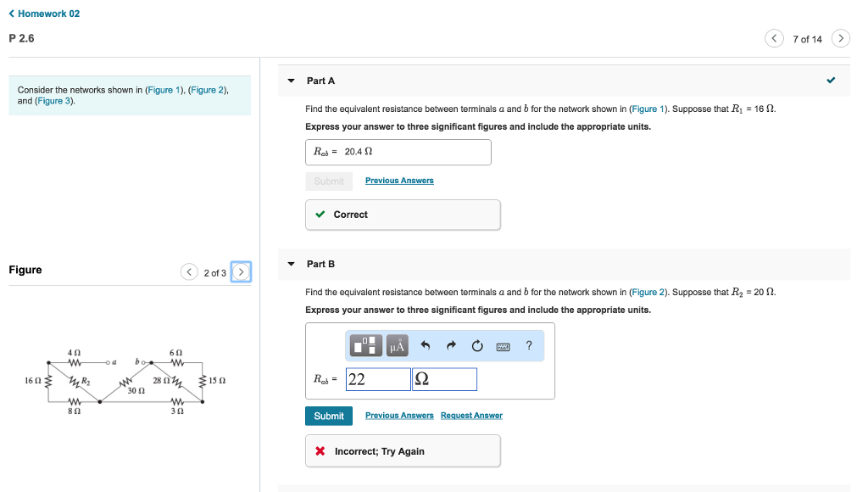Go to the next problem arrow

click(x=840, y=39)
